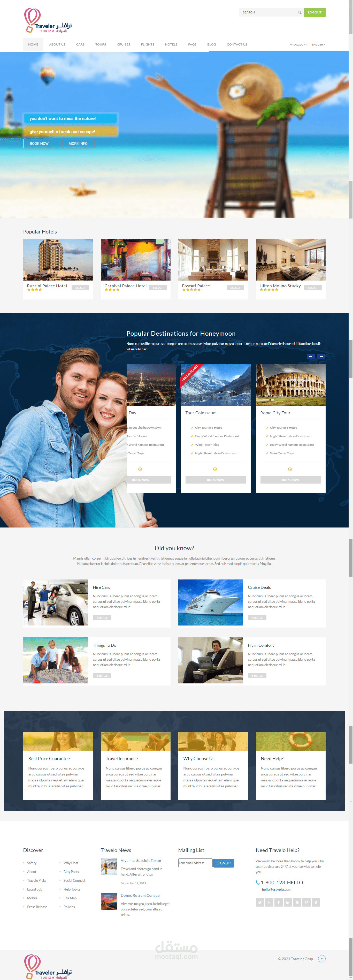The image size is (353, 980).
Task: Focus the header Search field
Action: coord(271,13)
